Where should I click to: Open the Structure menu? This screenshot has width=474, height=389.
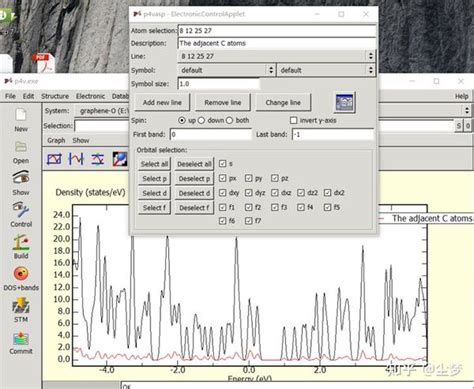click(x=55, y=96)
